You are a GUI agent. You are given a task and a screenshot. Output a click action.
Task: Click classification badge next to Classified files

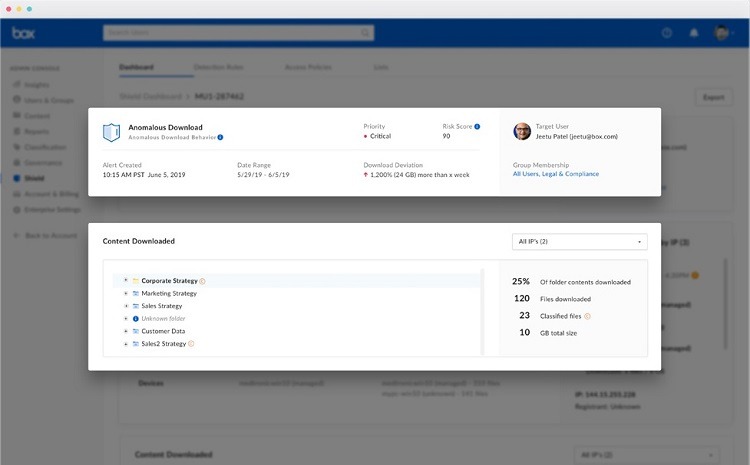click(587, 316)
